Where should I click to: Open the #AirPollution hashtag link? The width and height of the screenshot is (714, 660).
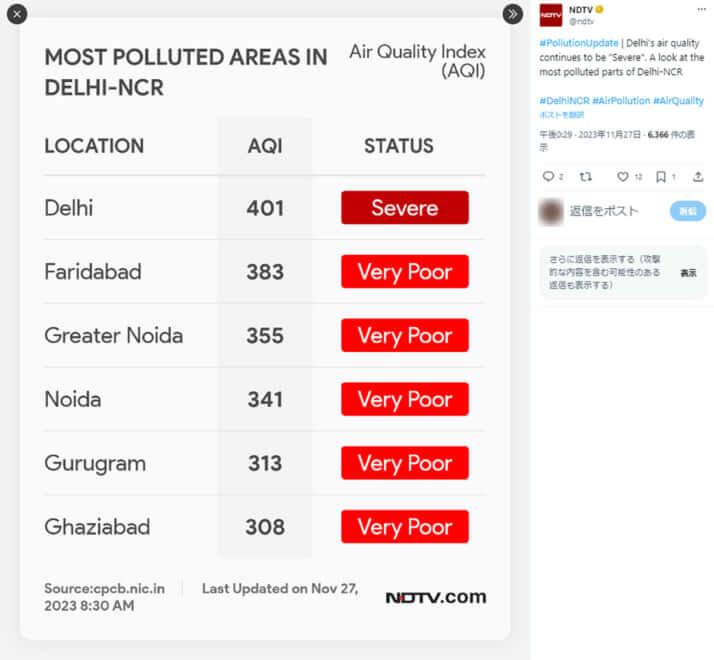[x=621, y=101]
